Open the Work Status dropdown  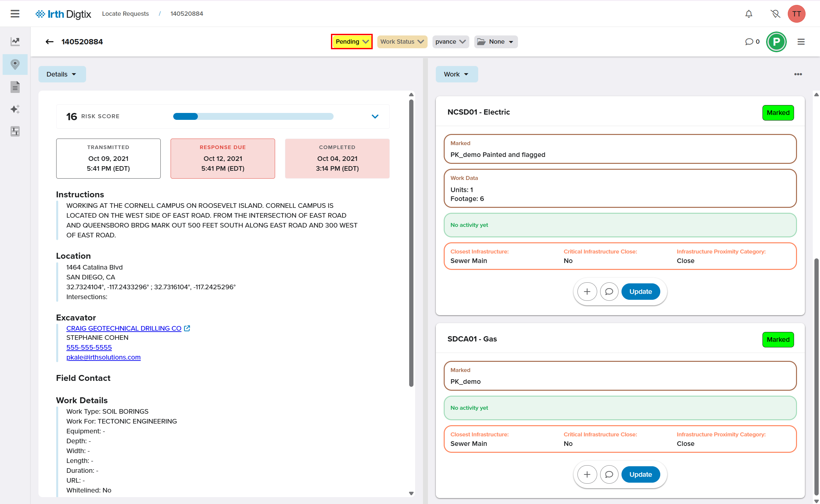tap(402, 42)
